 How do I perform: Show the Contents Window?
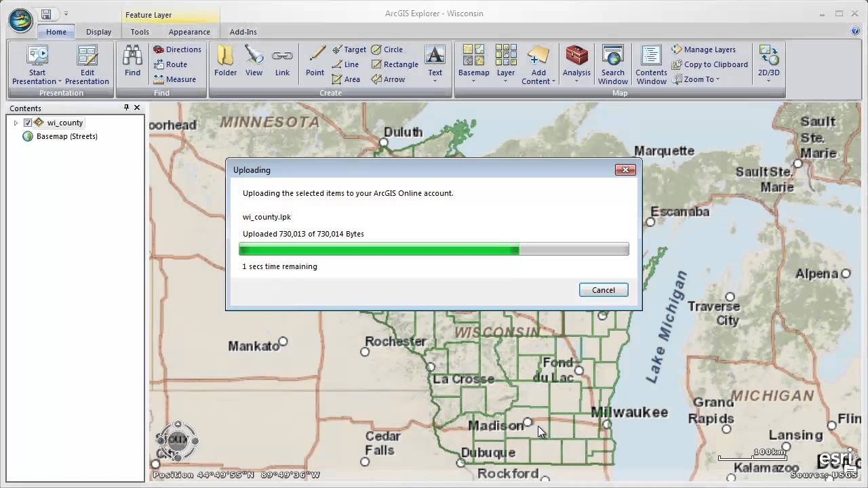tap(651, 66)
